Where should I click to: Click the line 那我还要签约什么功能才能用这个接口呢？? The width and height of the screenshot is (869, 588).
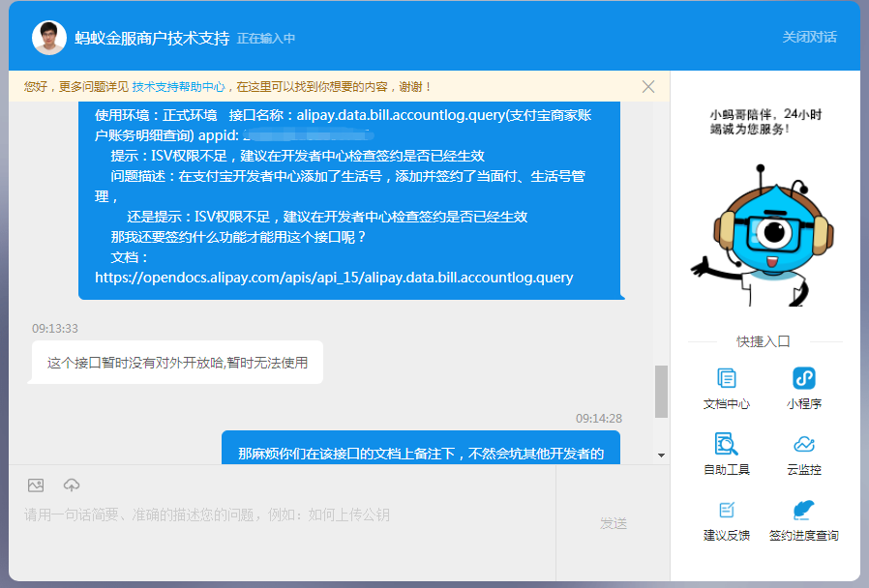(239, 237)
